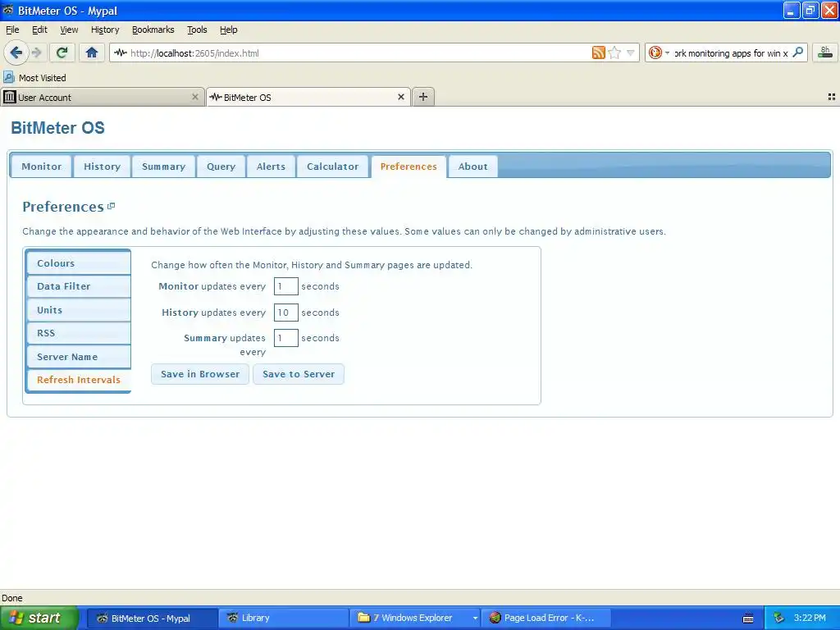This screenshot has width=840, height=630.
Task: Select the Refresh Intervals preferences section
Action: coord(78,380)
